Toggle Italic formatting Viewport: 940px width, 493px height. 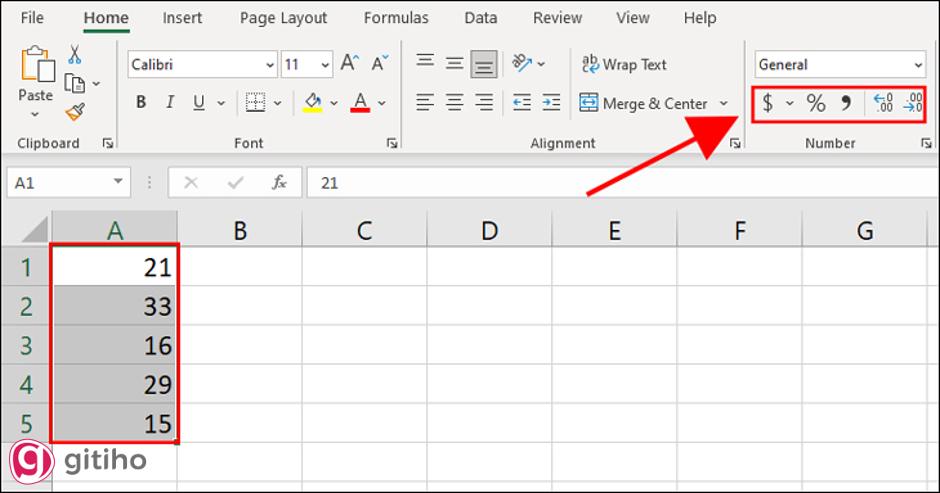(170, 103)
